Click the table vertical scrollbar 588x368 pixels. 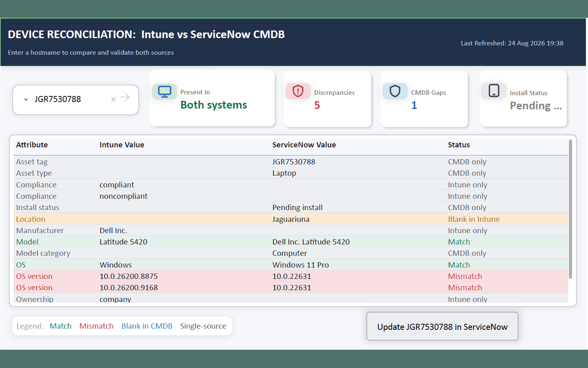(570, 209)
